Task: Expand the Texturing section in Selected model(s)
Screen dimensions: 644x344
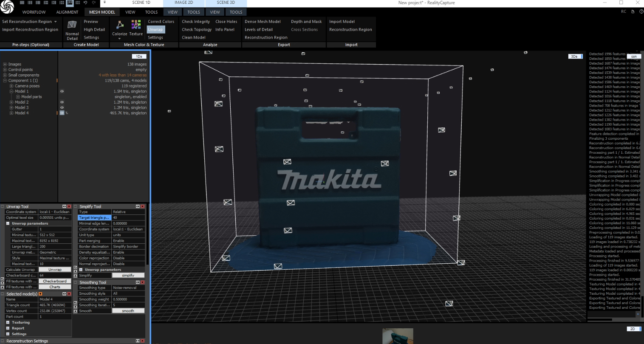Action: (8, 322)
